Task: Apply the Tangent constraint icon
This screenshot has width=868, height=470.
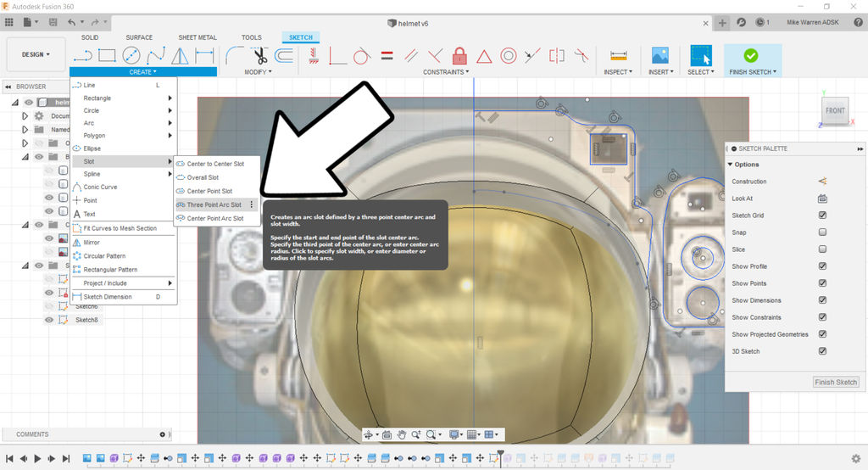Action: point(361,55)
